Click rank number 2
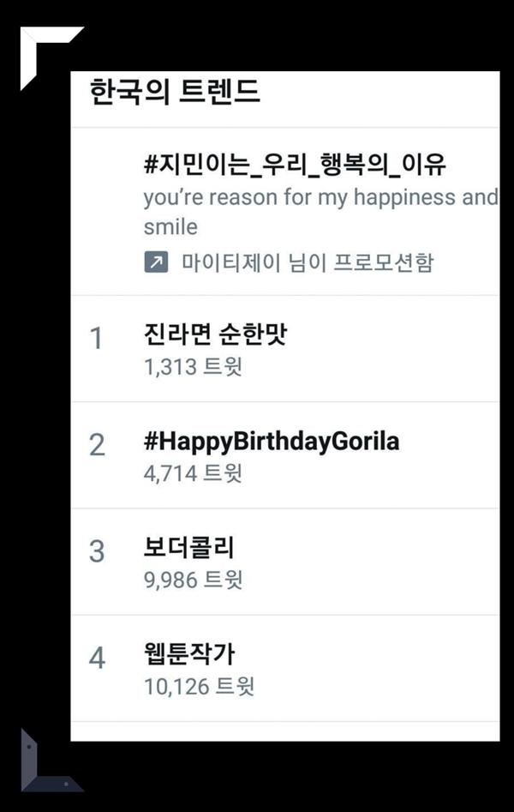This screenshot has width=514, height=812. point(97,446)
